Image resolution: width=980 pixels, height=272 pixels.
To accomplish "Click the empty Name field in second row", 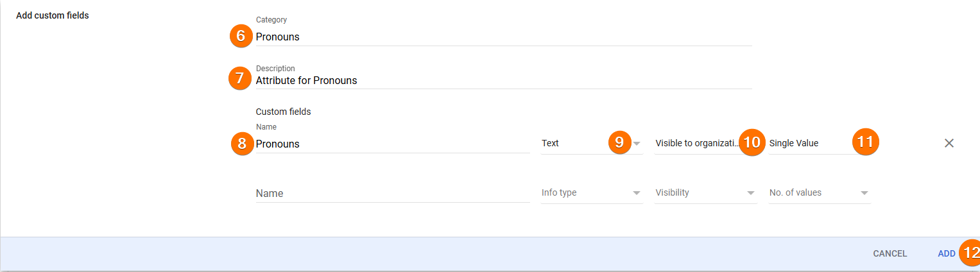I will [392, 193].
